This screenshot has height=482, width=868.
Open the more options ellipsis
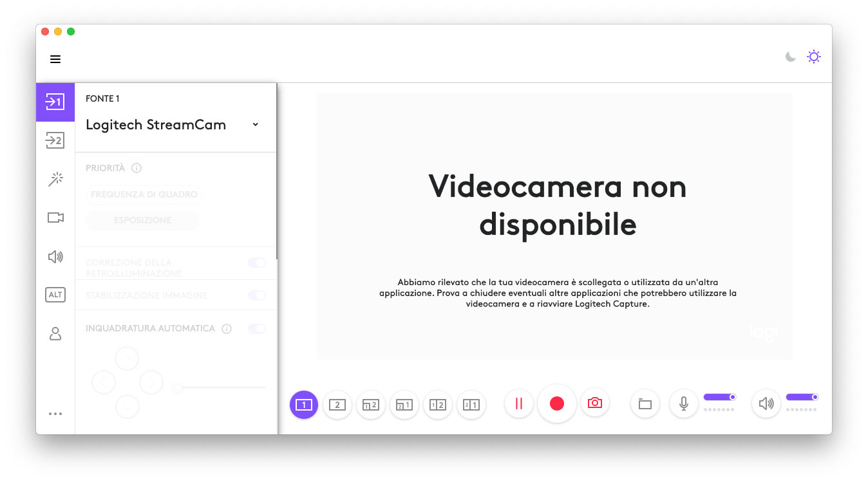coord(55,414)
